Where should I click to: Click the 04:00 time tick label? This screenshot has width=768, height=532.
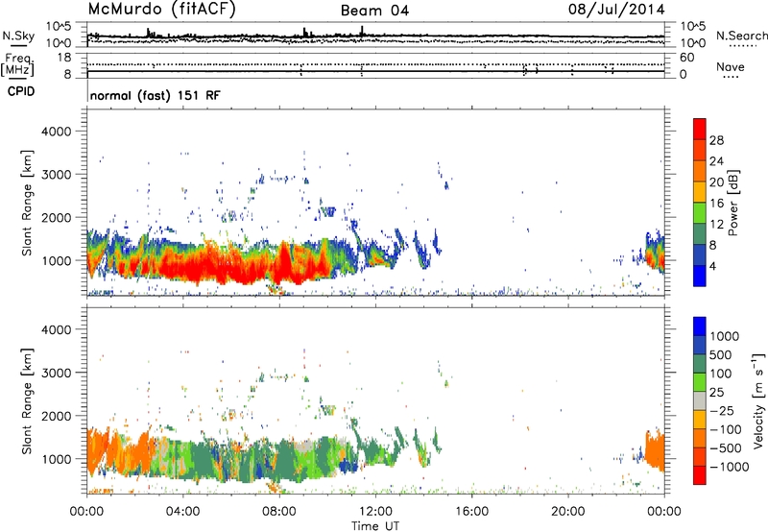pos(182,512)
